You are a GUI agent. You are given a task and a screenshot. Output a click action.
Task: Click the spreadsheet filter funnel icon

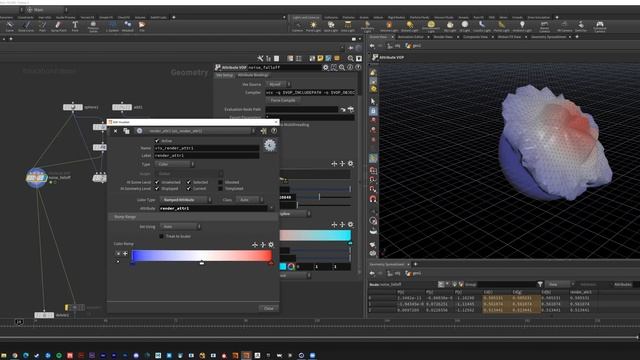(x=540, y=284)
